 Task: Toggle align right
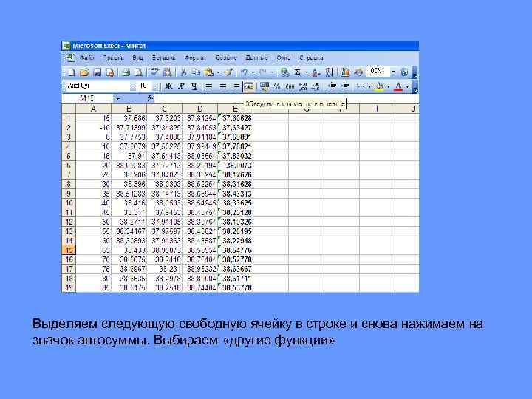(x=236, y=86)
